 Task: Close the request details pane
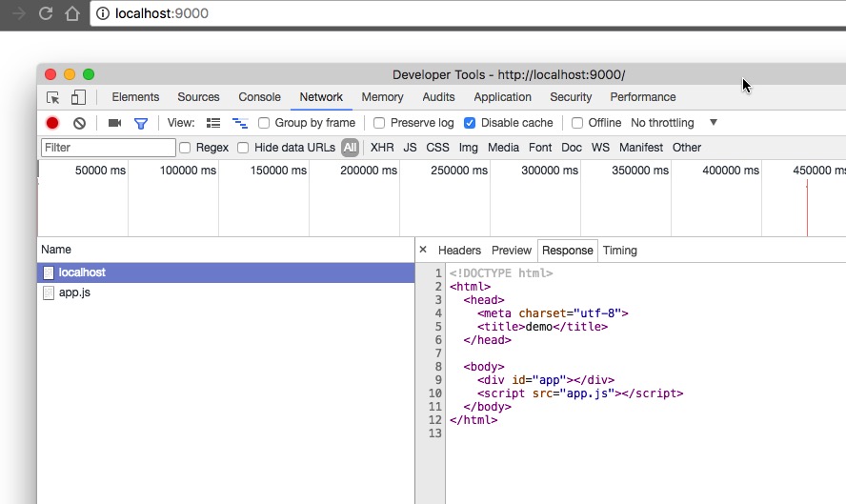pos(423,250)
